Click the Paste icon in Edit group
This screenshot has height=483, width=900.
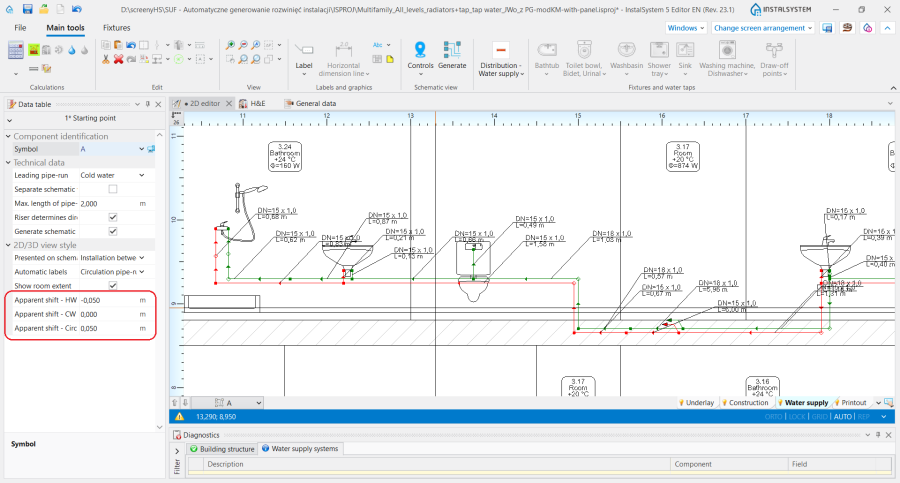pos(118,45)
